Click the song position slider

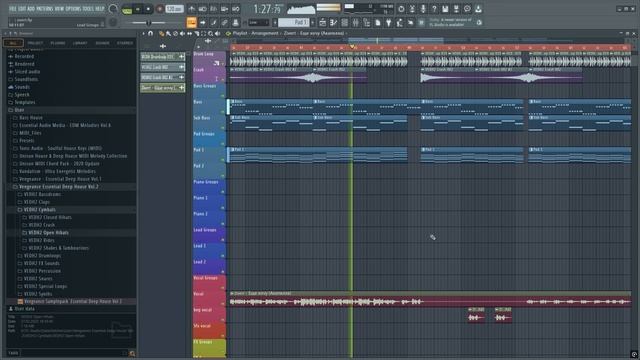click(x=149, y=23)
